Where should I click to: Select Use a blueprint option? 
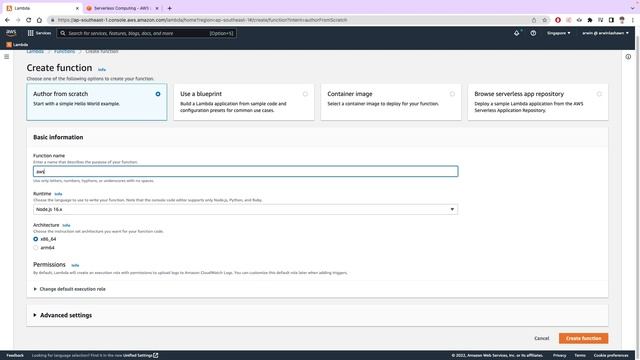coord(244,102)
